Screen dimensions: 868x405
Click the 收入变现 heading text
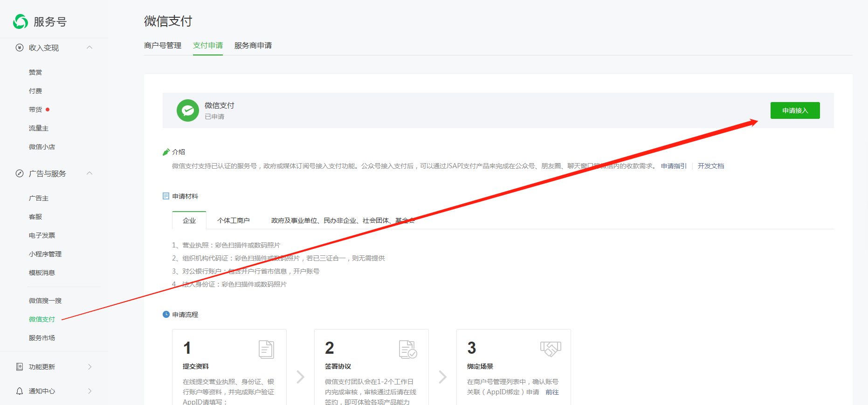tap(44, 48)
